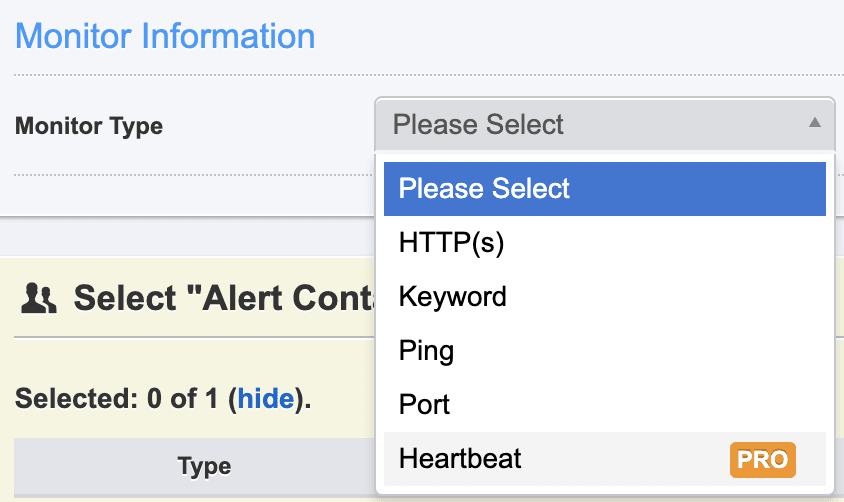Click the Type column header
This screenshot has height=502, width=844.
pyautogui.click(x=204, y=466)
